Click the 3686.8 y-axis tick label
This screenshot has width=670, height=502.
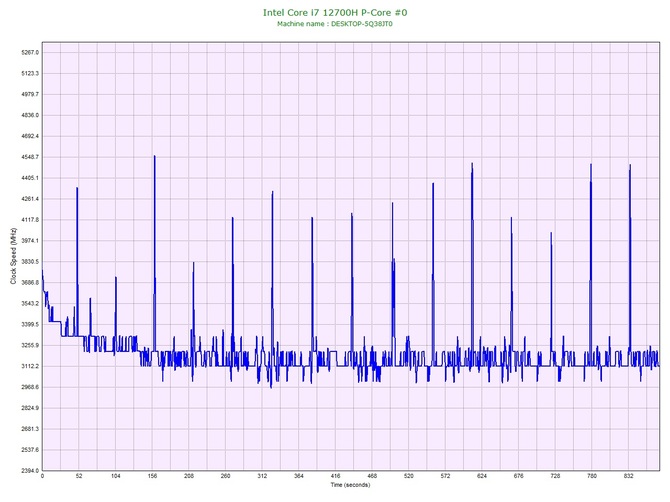(30, 283)
